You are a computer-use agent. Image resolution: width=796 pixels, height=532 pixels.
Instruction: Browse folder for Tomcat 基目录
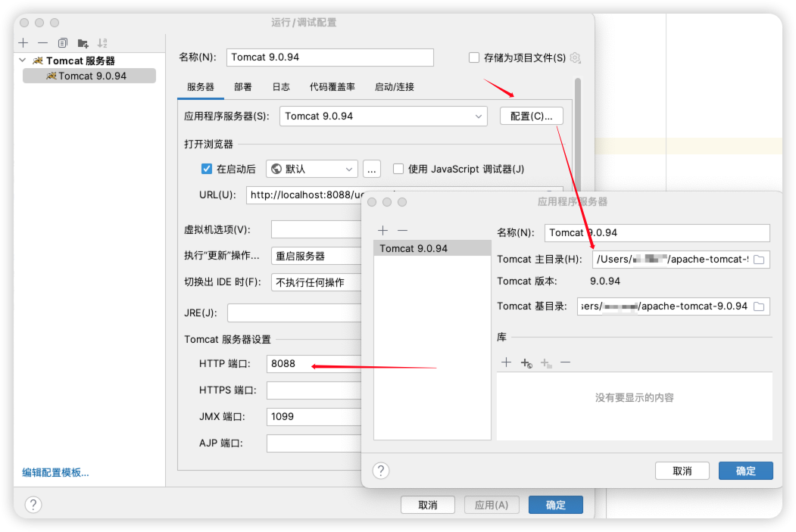coord(760,306)
